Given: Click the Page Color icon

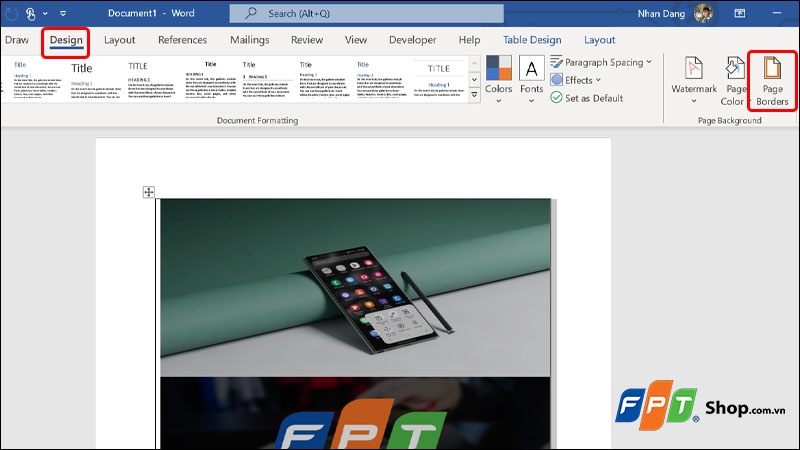Looking at the screenshot, I should point(737,80).
